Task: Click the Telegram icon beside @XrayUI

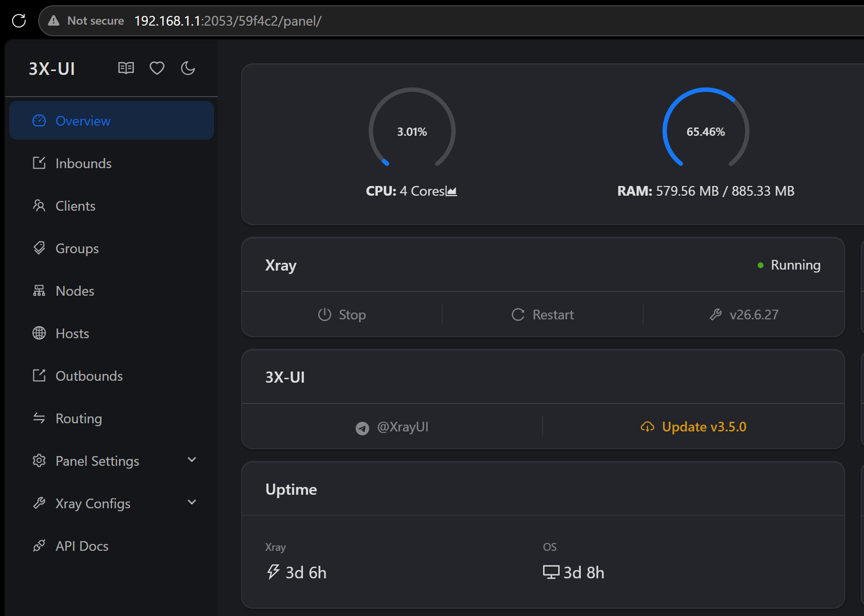Action: tap(362, 428)
